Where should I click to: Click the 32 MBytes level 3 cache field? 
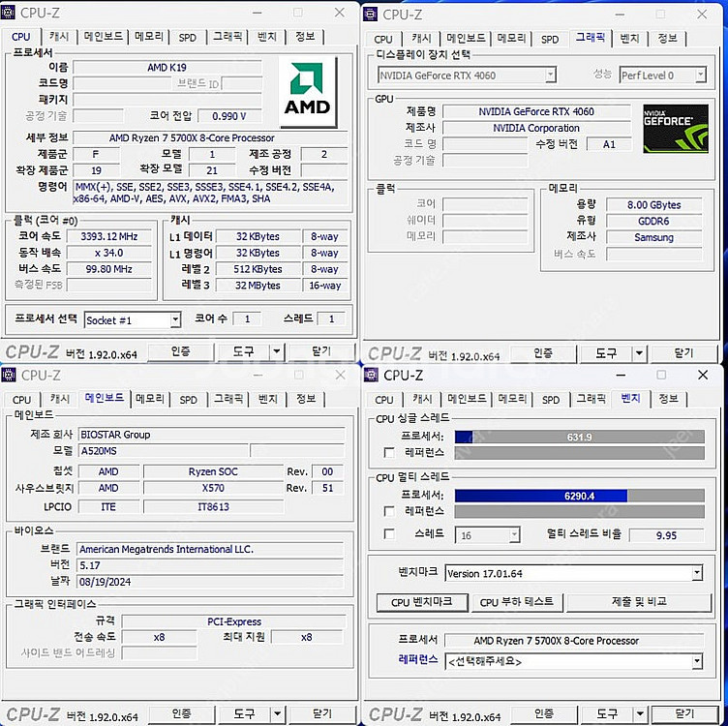(258, 285)
